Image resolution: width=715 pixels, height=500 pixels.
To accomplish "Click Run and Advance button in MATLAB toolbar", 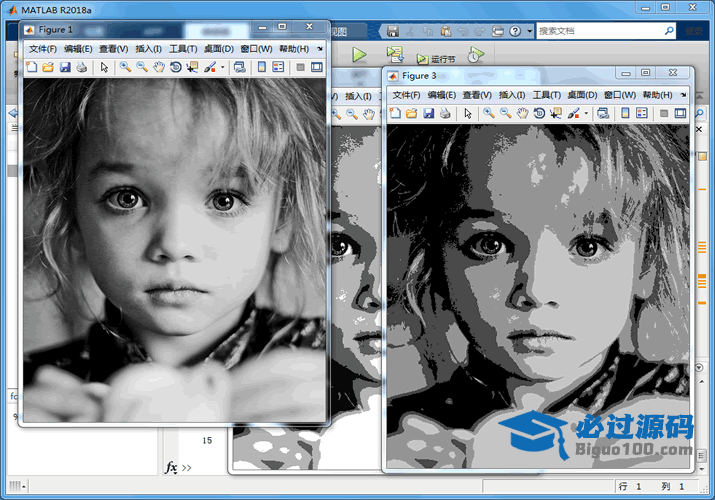I will [395, 54].
